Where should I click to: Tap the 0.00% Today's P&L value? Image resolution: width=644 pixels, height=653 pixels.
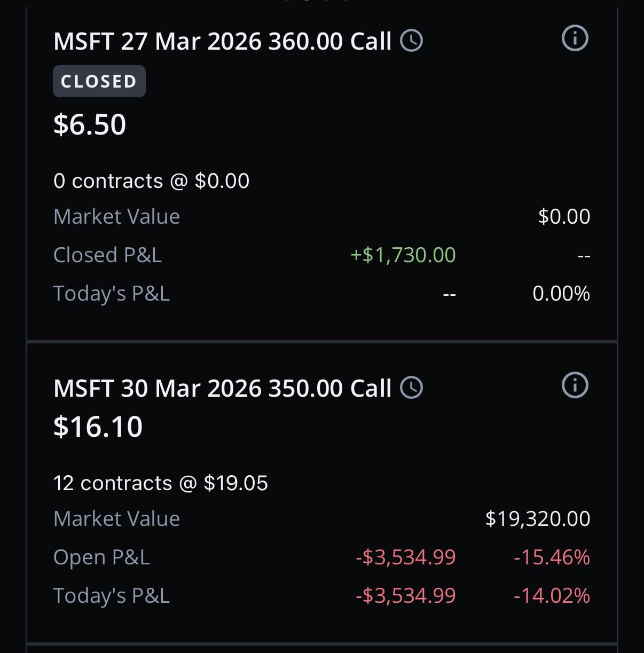[x=561, y=294]
